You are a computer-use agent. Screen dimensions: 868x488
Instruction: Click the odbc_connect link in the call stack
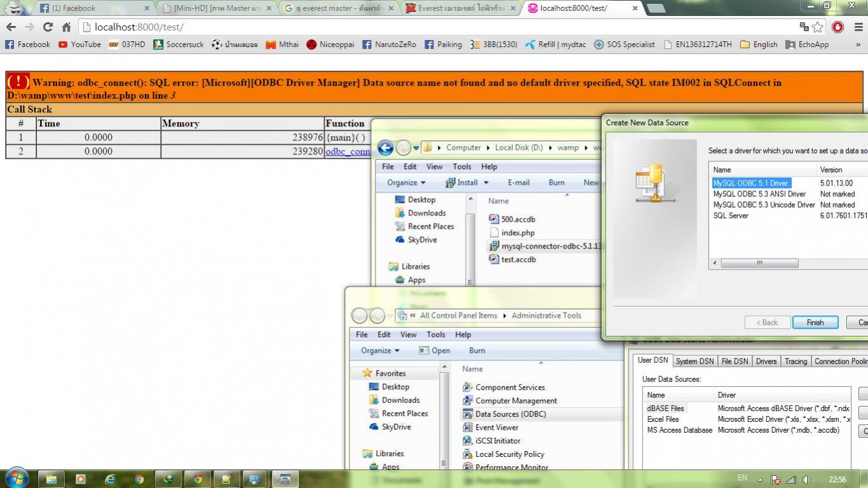348,151
